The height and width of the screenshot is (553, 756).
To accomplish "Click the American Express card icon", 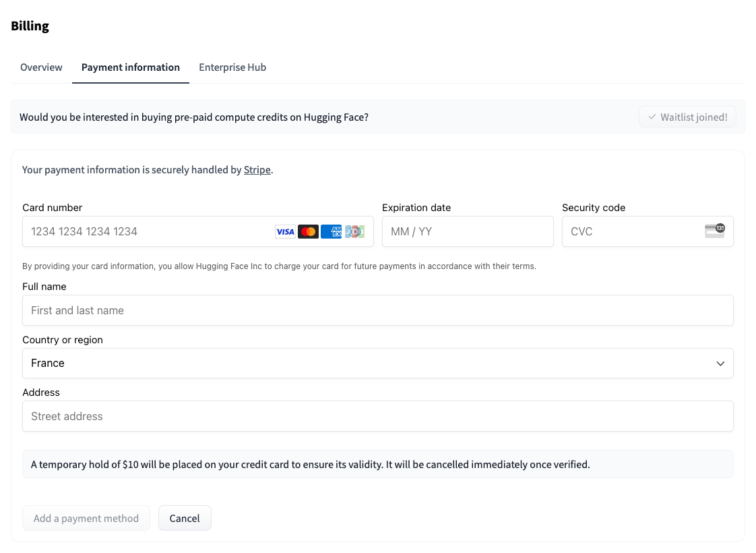I will [x=331, y=231].
